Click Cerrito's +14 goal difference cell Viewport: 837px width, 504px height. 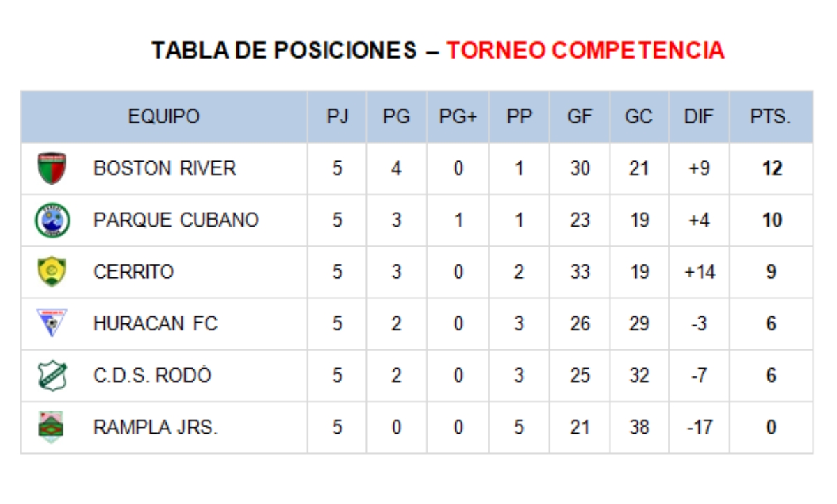coord(700,272)
